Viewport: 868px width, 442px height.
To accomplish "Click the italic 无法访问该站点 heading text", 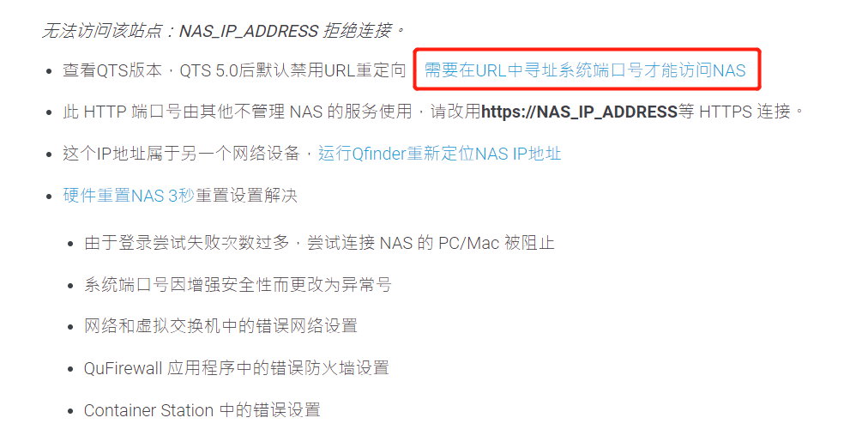I will pos(102,30).
